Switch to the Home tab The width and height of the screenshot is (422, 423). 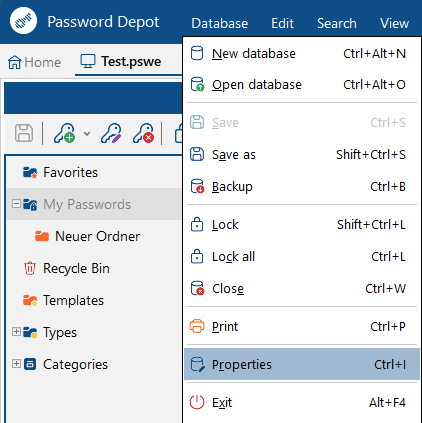click(x=34, y=62)
